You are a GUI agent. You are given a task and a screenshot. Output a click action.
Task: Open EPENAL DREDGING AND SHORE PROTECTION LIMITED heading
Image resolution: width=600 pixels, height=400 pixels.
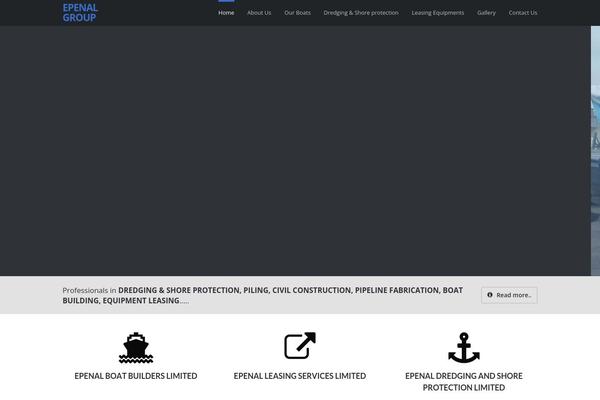(464, 382)
